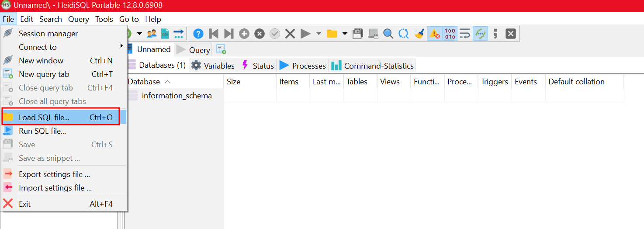Select Export settings file ... entry
This screenshot has height=229, width=644.
tap(64, 174)
